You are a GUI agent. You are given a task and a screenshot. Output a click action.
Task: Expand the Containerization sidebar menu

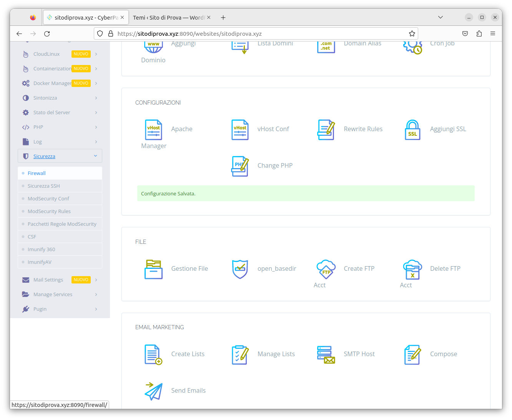(x=60, y=69)
